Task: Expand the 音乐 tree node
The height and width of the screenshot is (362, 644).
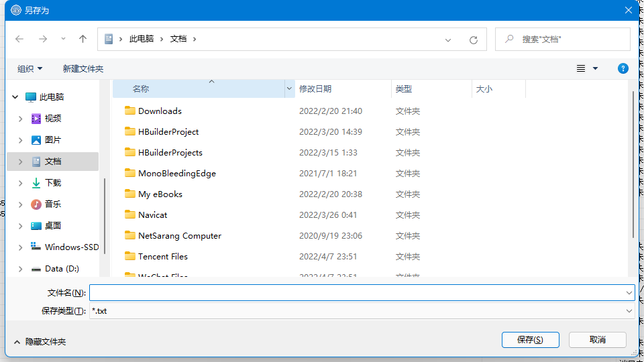Action: pos(20,204)
